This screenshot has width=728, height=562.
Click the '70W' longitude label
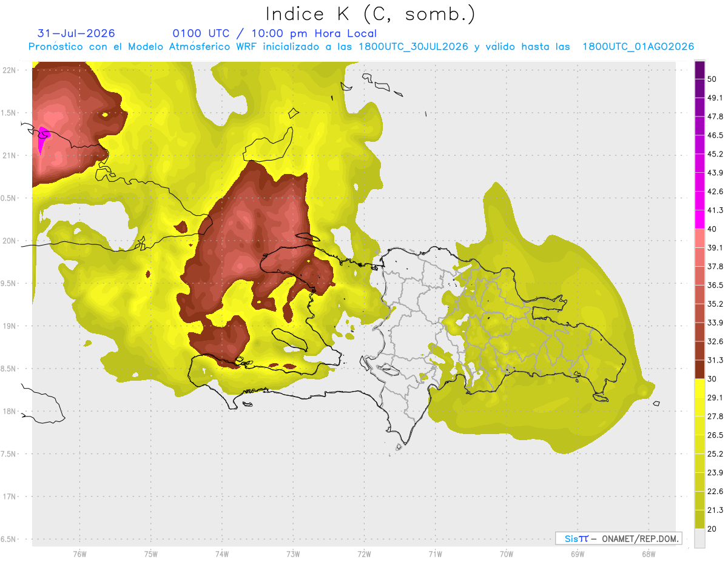pyautogui.click(x=507, y=554)
